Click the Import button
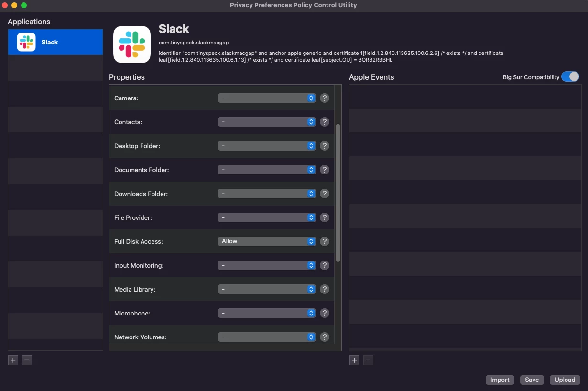 click(x=500, y=380)
